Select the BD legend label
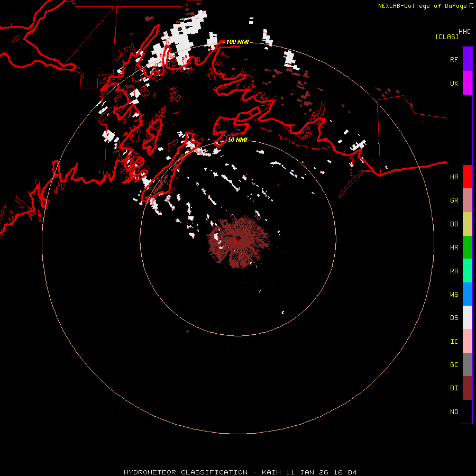Image resolution: width=476 pixels, height=476 pixels. tap(454, 224)
